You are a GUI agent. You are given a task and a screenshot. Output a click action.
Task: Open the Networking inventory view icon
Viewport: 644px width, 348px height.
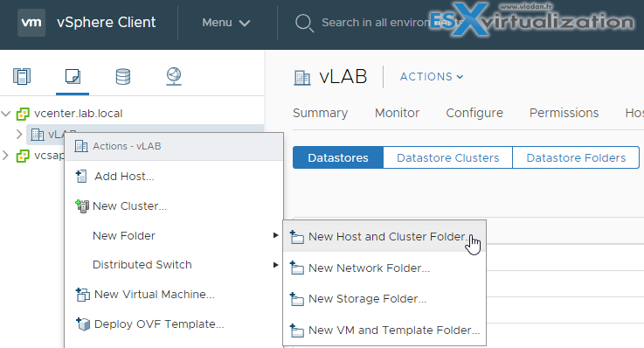[x=174, y=76]
